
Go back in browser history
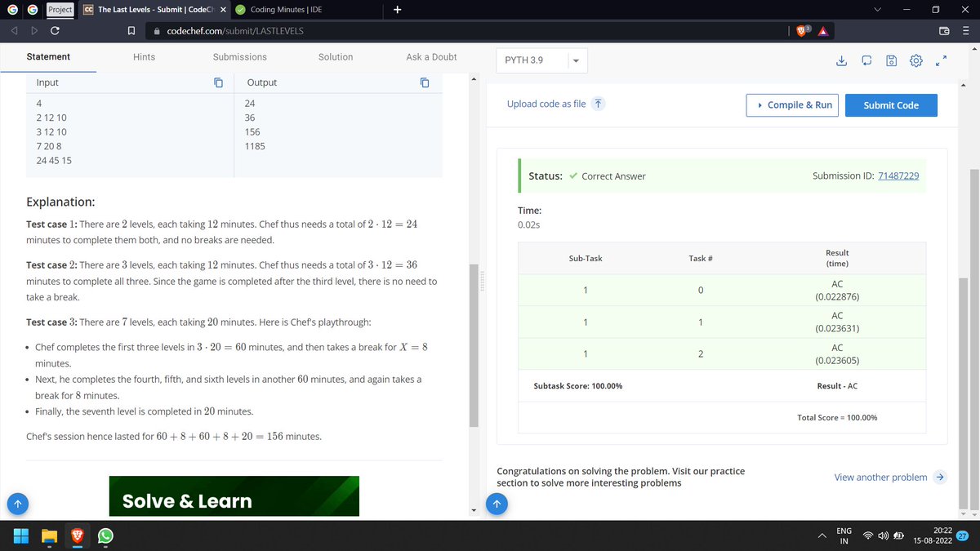click(x=15, y=31)
